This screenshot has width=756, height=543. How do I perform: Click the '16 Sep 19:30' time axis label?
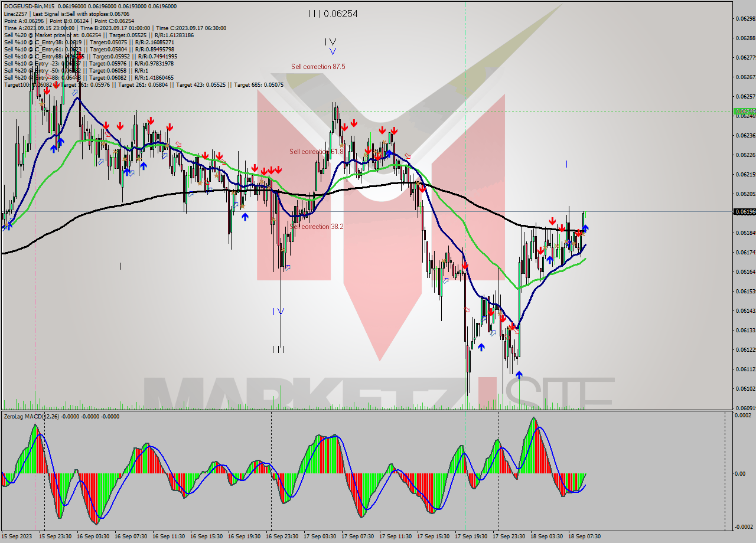click(245, 537)
